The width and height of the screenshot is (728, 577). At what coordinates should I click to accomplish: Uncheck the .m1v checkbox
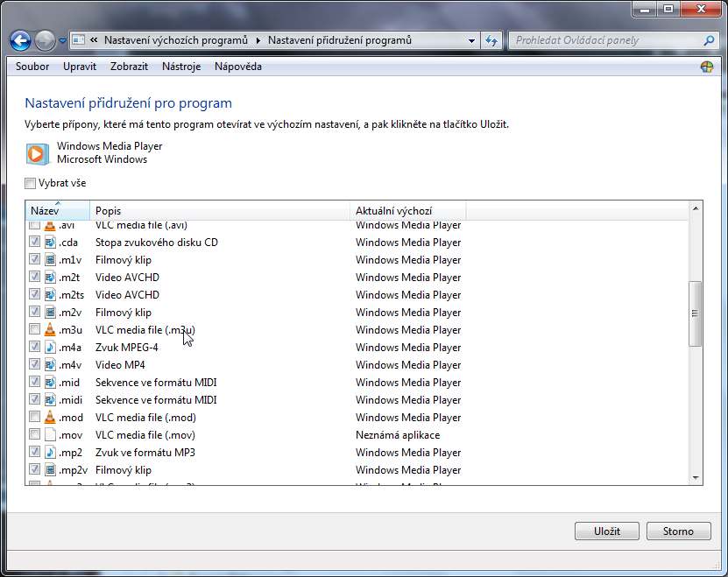[x=34, y=259]
